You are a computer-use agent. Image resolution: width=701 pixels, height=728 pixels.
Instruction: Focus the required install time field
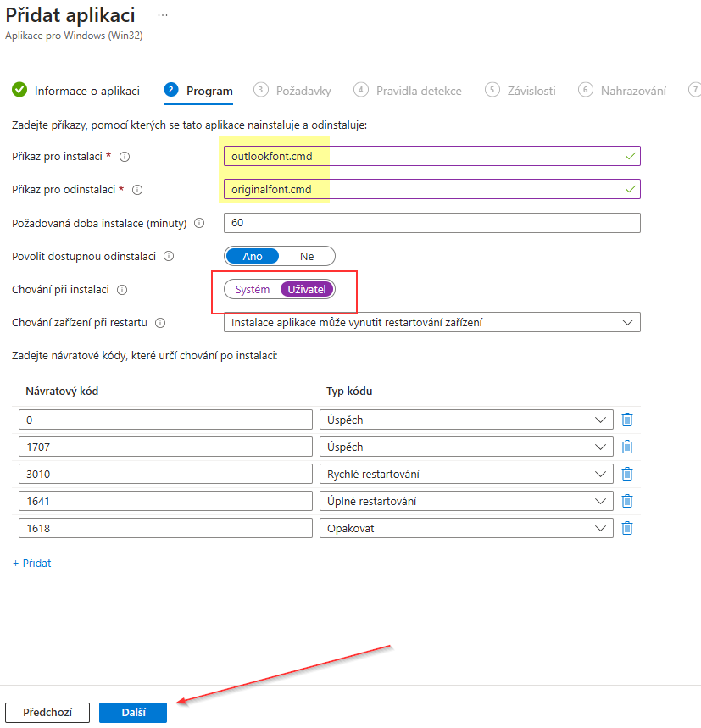click(431, 223)
